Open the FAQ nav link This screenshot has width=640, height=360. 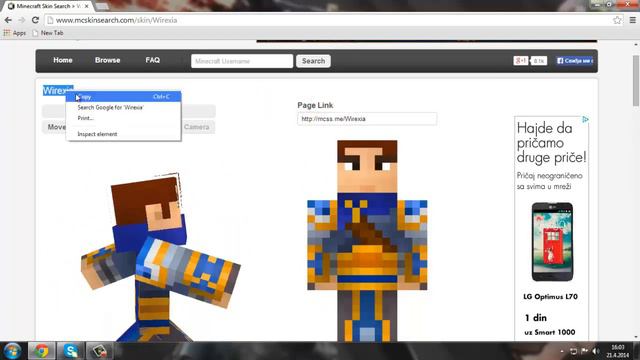pos(153,60)
